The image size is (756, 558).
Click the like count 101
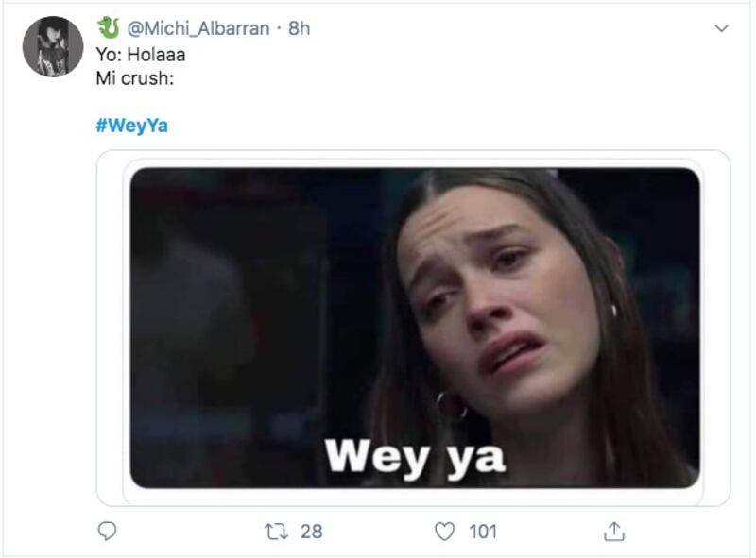[483, 532]
